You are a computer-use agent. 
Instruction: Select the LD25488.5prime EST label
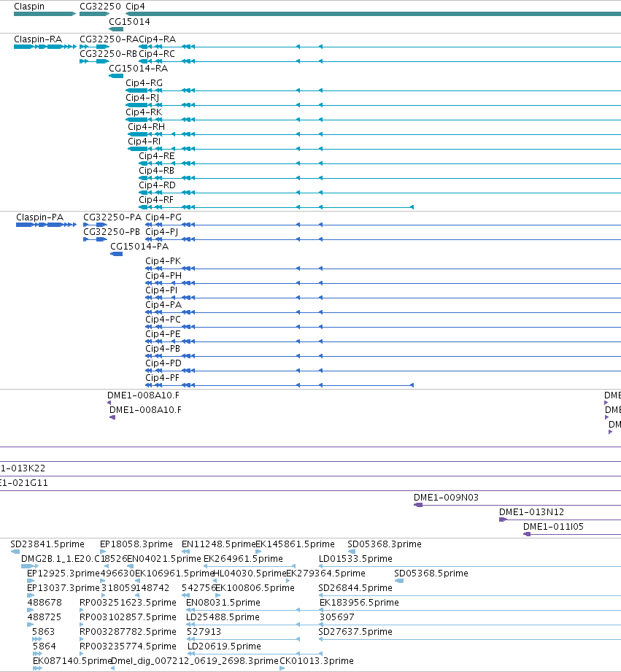tap(223, 617)
